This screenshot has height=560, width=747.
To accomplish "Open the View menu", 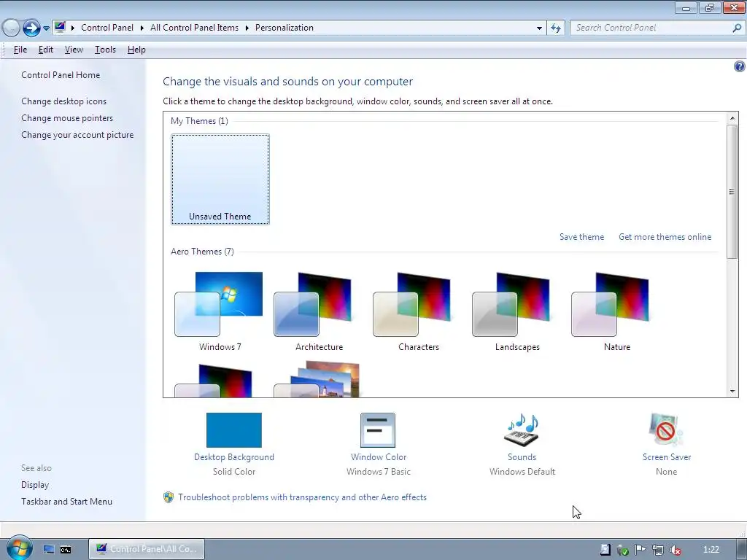I will point(74,50).
